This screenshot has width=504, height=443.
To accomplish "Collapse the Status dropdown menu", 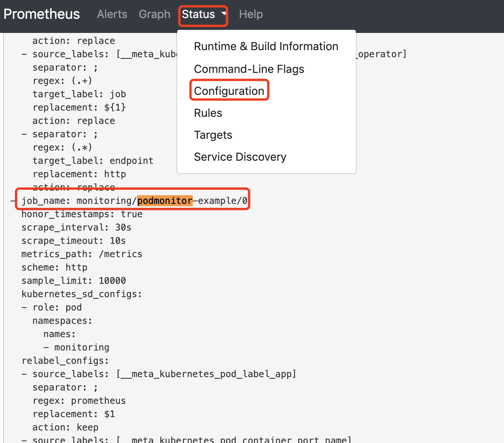I will [x=199, y=15].
